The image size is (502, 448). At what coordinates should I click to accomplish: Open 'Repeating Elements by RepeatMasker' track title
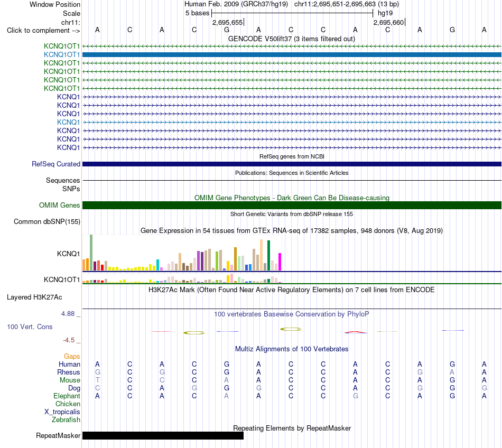coord(292,428)
